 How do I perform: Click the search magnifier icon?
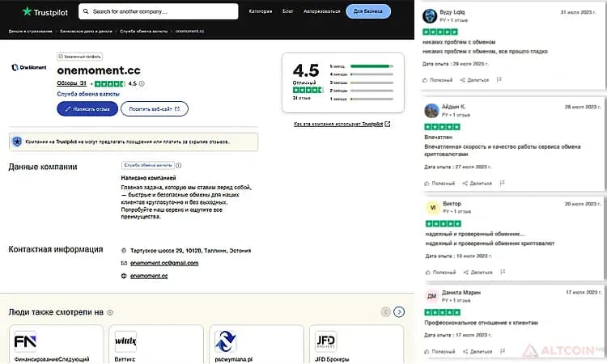pos(86,11)
